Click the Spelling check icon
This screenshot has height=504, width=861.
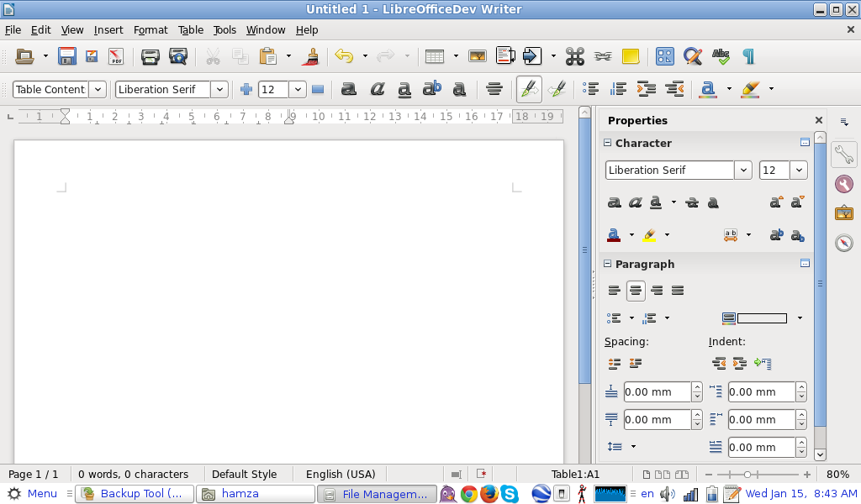[721, 56]
